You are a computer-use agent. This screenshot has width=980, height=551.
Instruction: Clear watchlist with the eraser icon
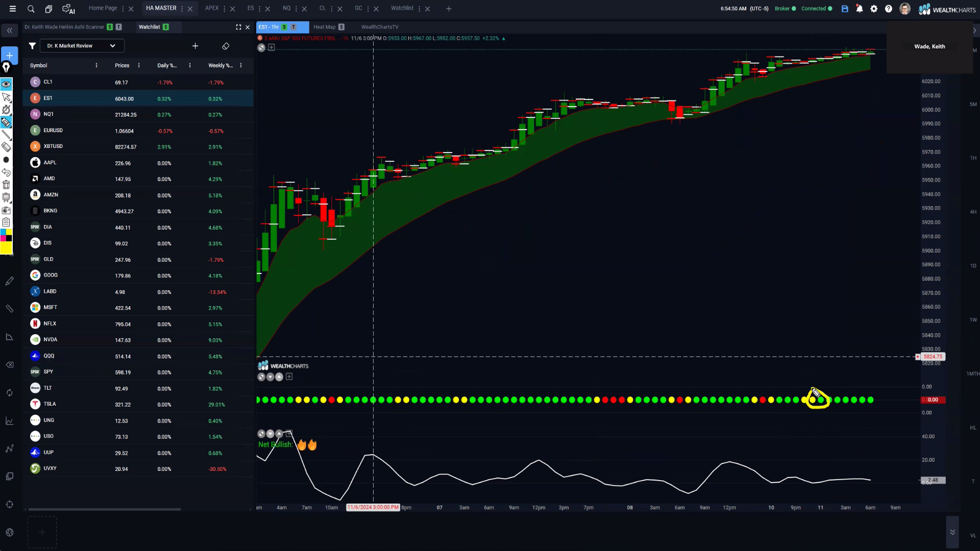226,46
